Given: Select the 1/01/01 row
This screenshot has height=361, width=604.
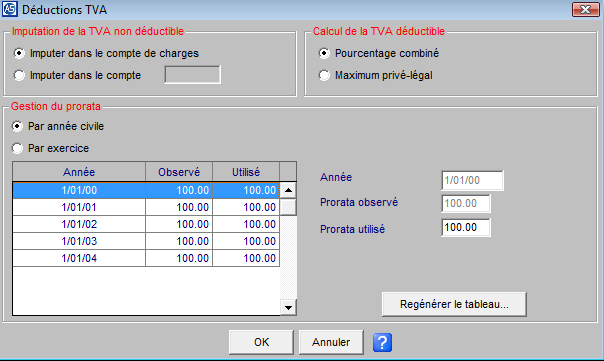Looking at the screenshot, I should (x=146, y=207).
